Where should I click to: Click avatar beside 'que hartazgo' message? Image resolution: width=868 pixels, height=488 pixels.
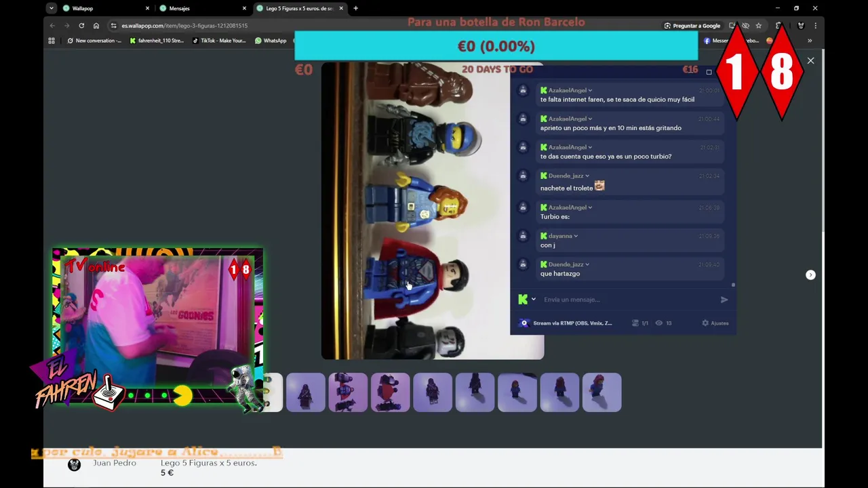[x=524, y=264]
